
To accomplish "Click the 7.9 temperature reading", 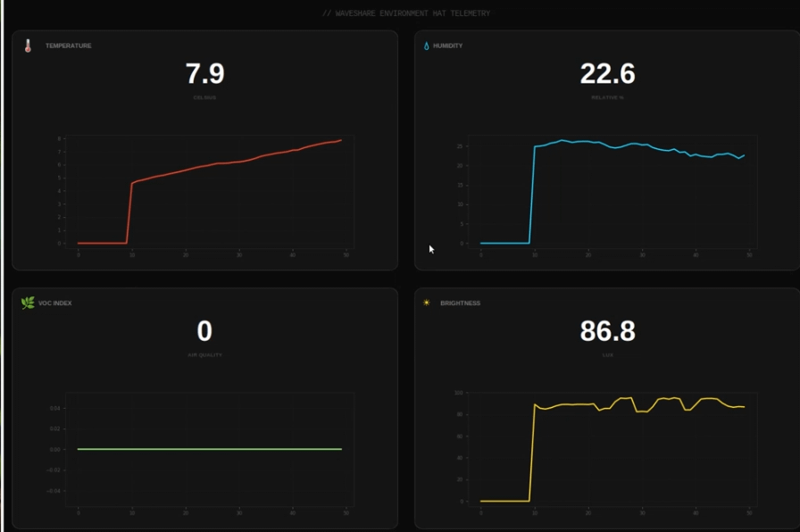I will pos(204,73).
